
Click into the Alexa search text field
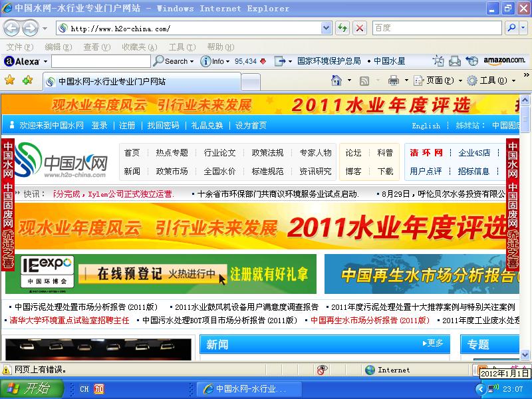pos(101,61)
